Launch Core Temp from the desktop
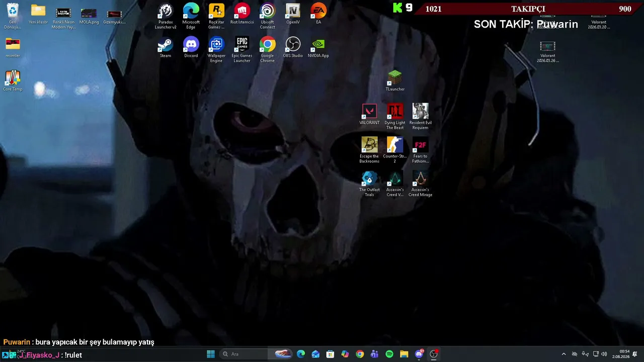This screenshot has width=644, height=362. click(x=13, y=81)
